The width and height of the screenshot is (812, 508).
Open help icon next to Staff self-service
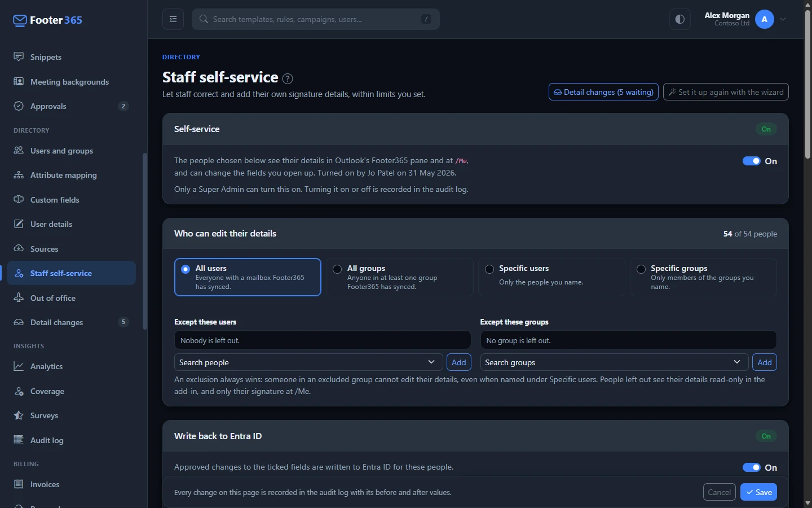point(288,78)
